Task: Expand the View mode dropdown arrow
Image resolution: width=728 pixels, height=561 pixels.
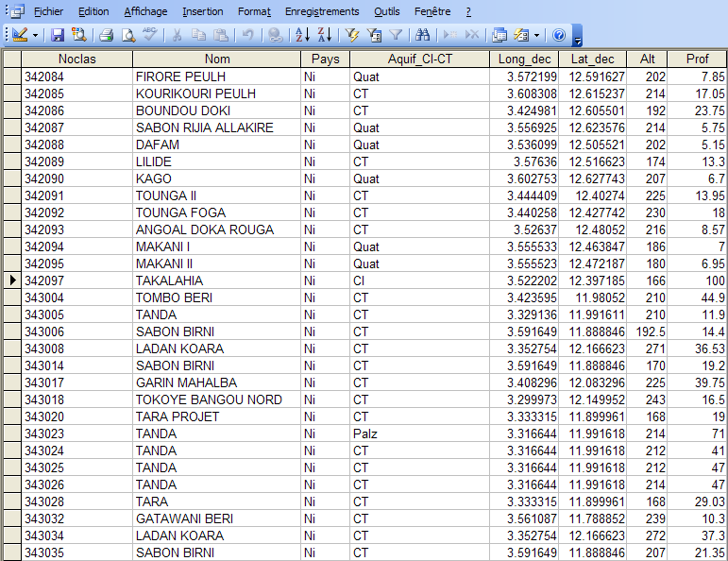Action: [x=36, y=35]
